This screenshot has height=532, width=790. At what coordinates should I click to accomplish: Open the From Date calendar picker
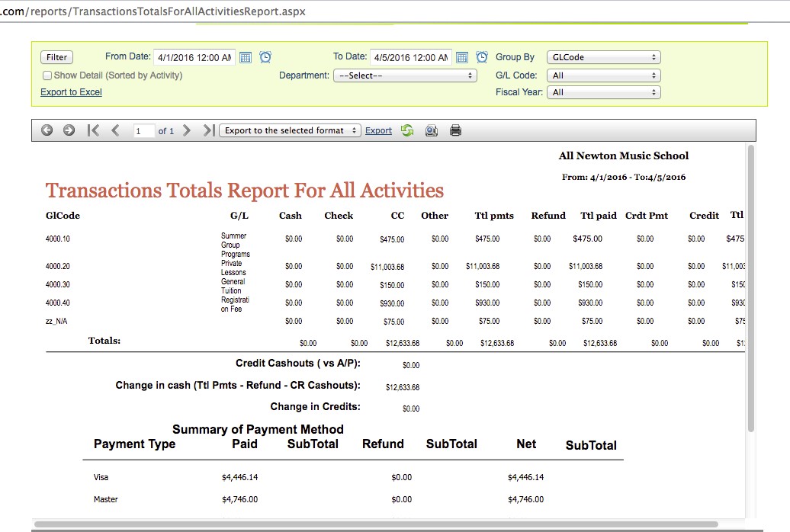[x=246, y=57]
